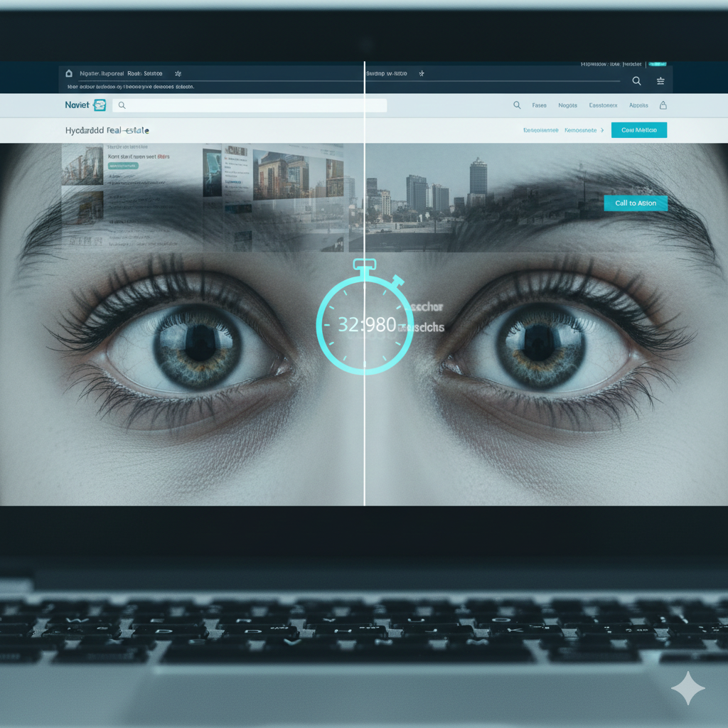
Task: Click the magnifier icon inside the search field
Action: tap(122, 105)
